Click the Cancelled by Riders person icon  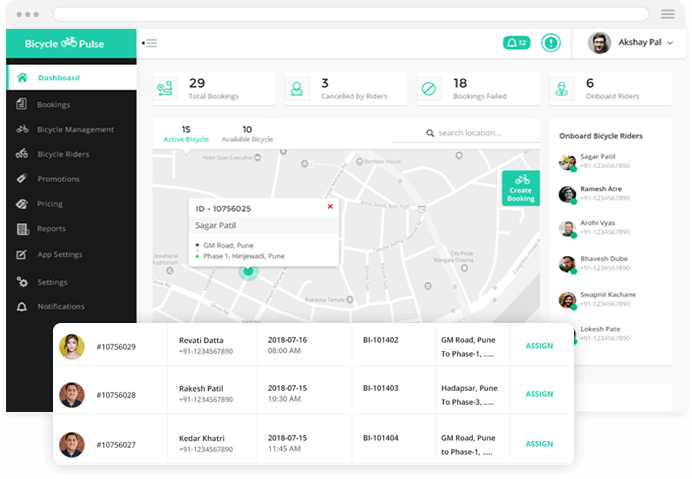coord(297,89)
